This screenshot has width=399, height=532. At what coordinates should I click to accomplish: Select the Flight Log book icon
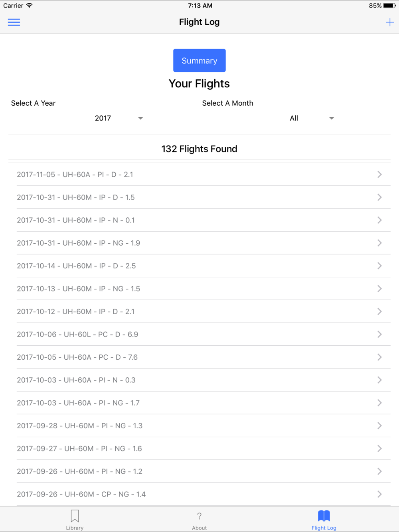tap(324, 516)
